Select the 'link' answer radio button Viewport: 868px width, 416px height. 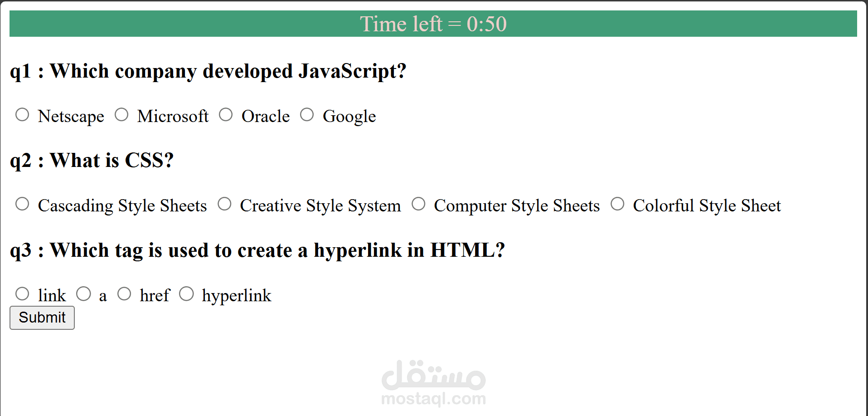pyautogui.click(x=22, y=294)
